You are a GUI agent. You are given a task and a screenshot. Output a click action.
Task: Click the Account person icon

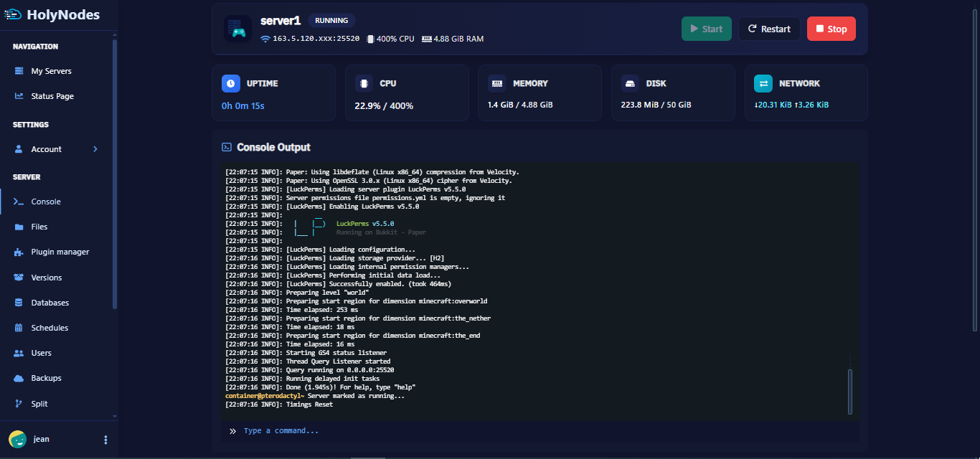pos(19,149)
